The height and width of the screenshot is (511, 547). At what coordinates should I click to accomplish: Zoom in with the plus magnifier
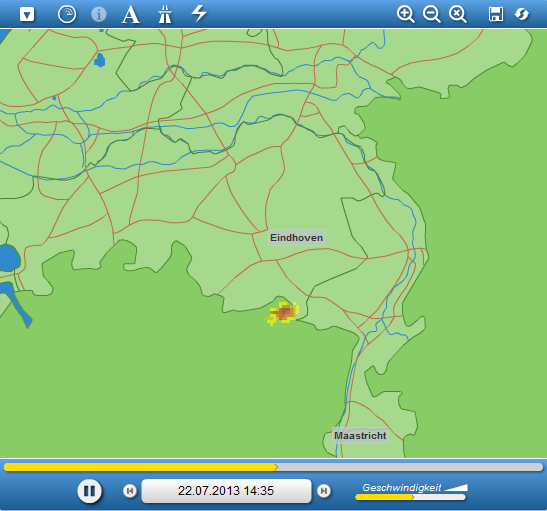coord(406,15)
